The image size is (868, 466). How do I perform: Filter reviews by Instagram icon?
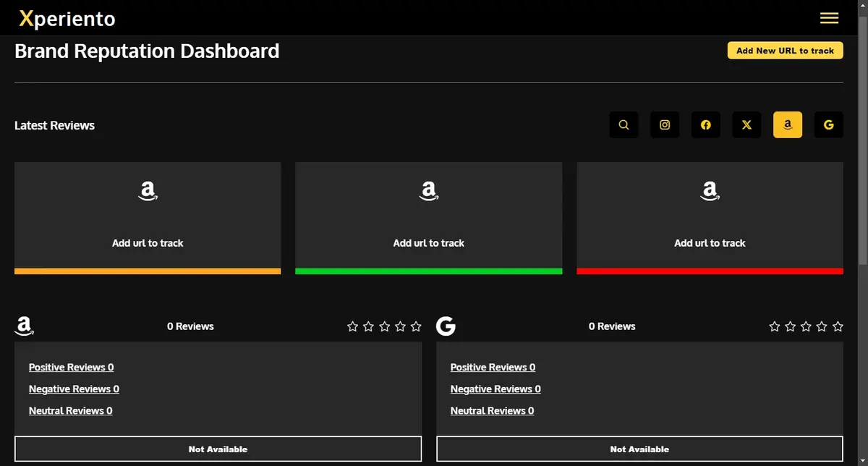click(665, 124)
